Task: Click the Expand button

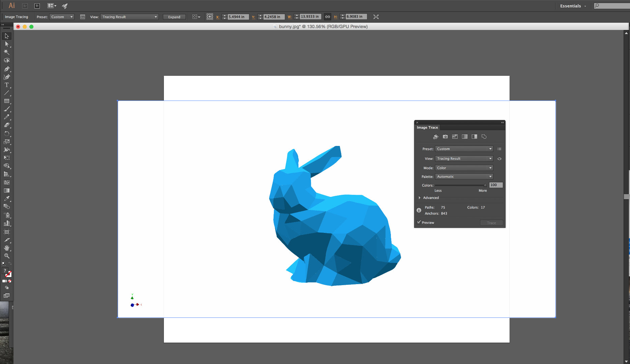Action: click(x=174, y=17)
